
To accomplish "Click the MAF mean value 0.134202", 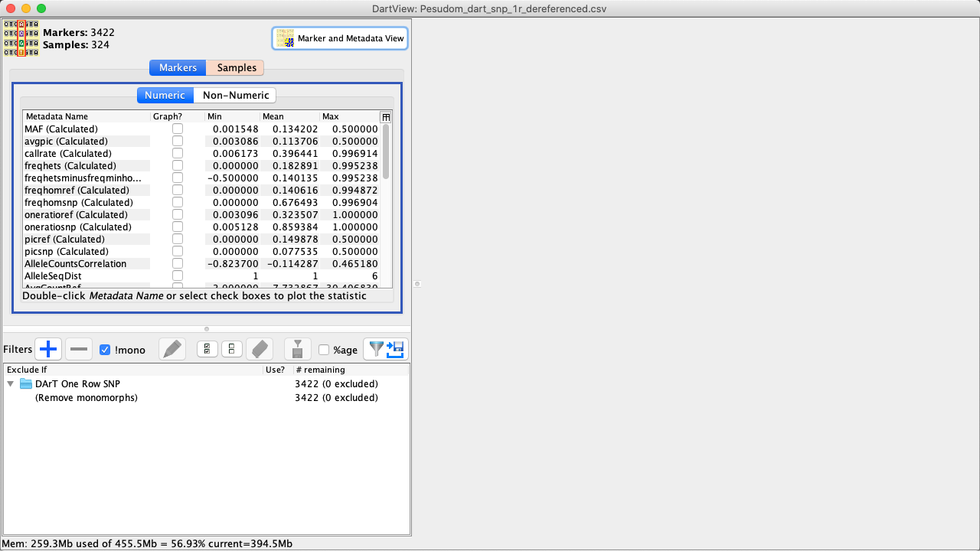I will coord(296,129).
